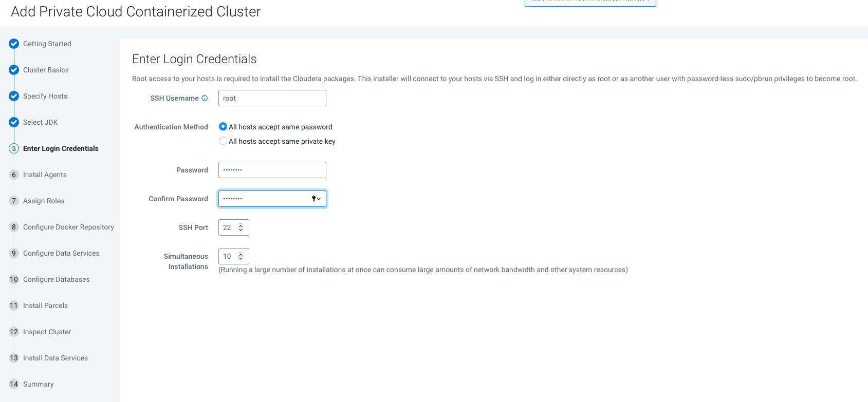Click the Getting Started checkmark icon
Image resolution: width=868 pixels, height=402 pixels.
coord(14,44)
